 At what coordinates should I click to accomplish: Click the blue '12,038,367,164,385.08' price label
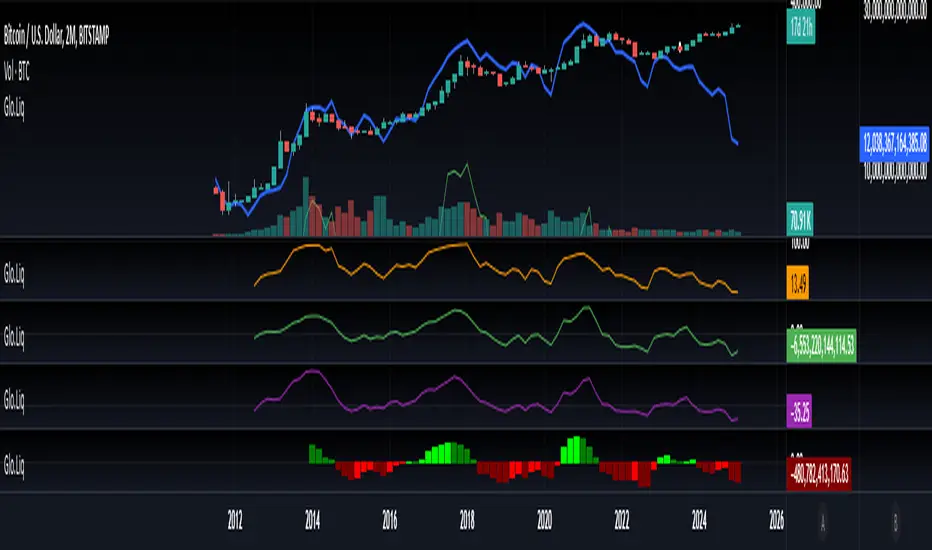[x=895, y=143]
